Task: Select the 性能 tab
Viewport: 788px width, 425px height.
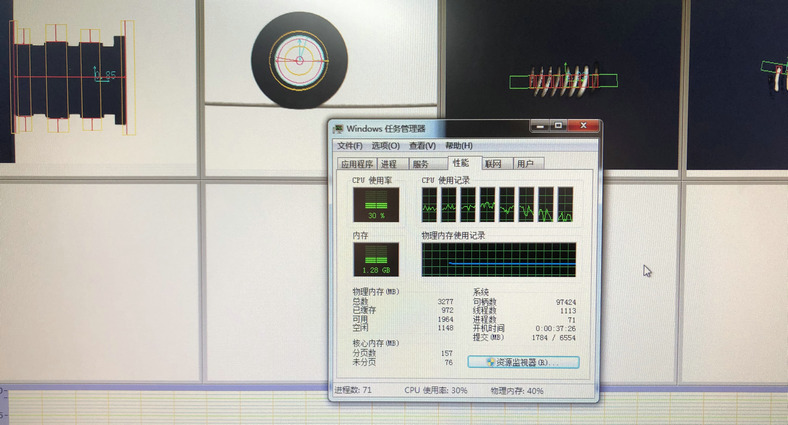Action: pos(460,163)
